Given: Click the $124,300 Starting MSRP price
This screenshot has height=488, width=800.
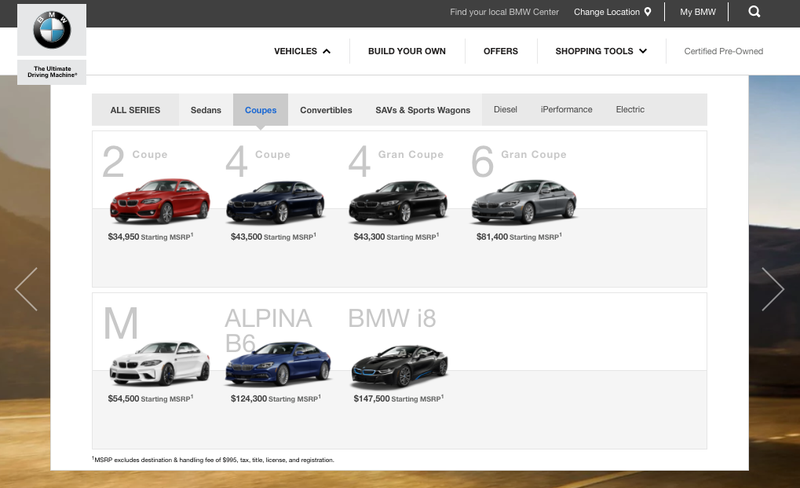Looking at the screenshot, I should point(276,399).
